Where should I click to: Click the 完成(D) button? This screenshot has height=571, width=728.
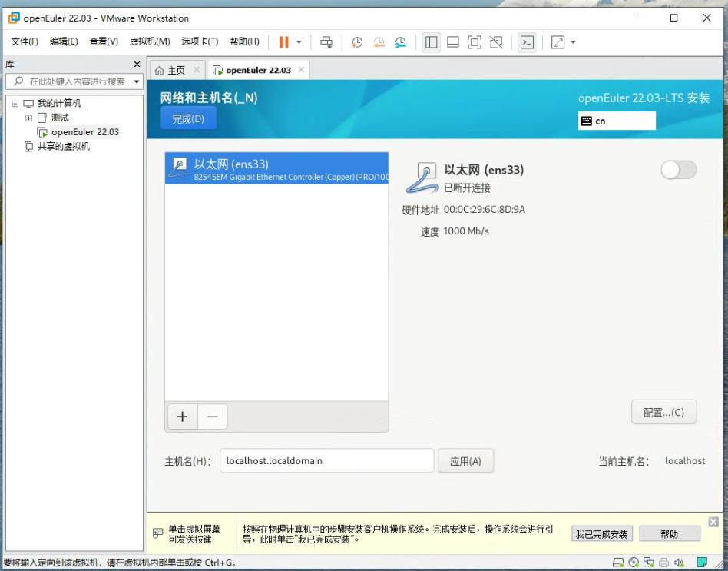click(x=188, y=118)
